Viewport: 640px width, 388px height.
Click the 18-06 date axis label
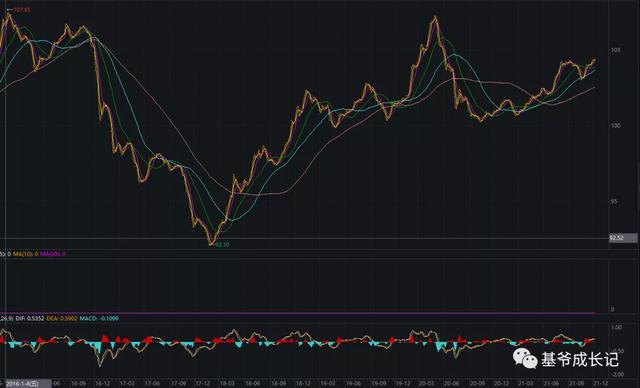click(x=253, y=384)
